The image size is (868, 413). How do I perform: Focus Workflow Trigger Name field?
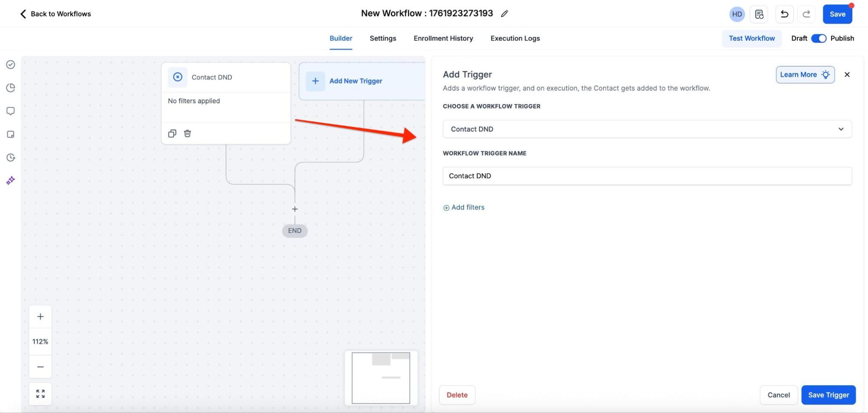coord(647,176)
